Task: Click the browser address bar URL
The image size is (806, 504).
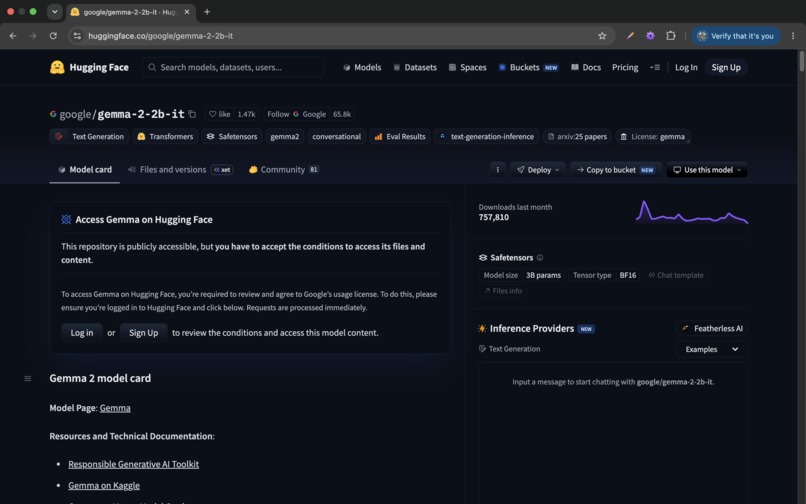Action: (x=160, y=36)
